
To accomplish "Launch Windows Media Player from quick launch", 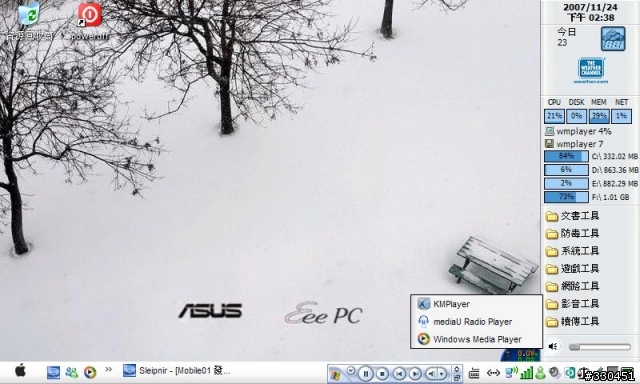I will [90, 372].
